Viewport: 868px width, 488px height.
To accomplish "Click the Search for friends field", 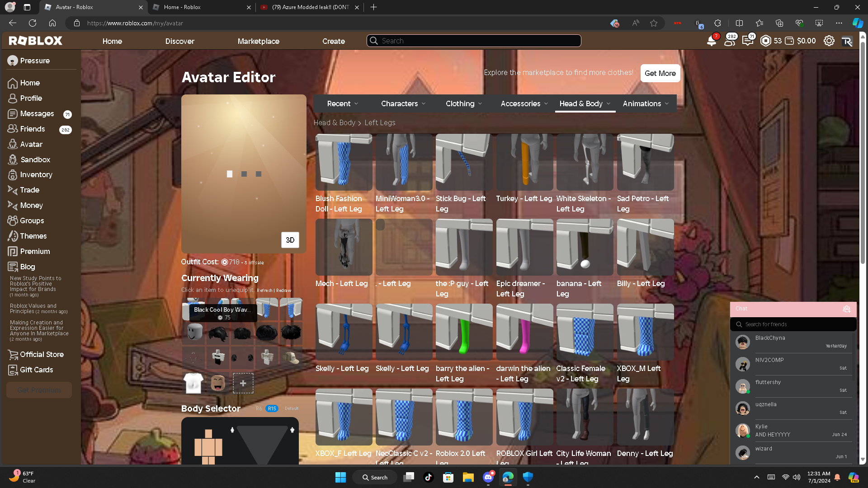I will point(793,324).
